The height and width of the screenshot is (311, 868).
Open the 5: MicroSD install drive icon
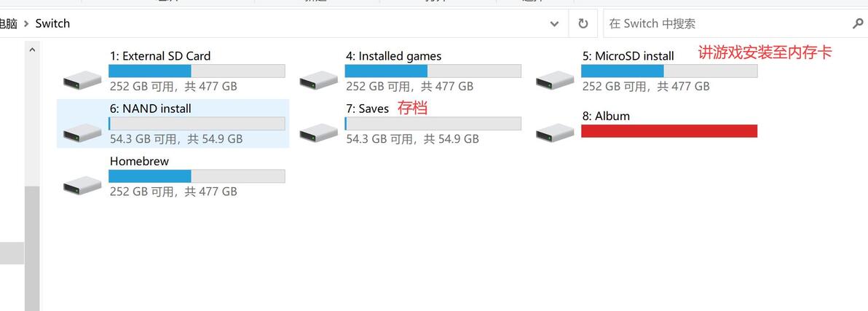point(555,79)
